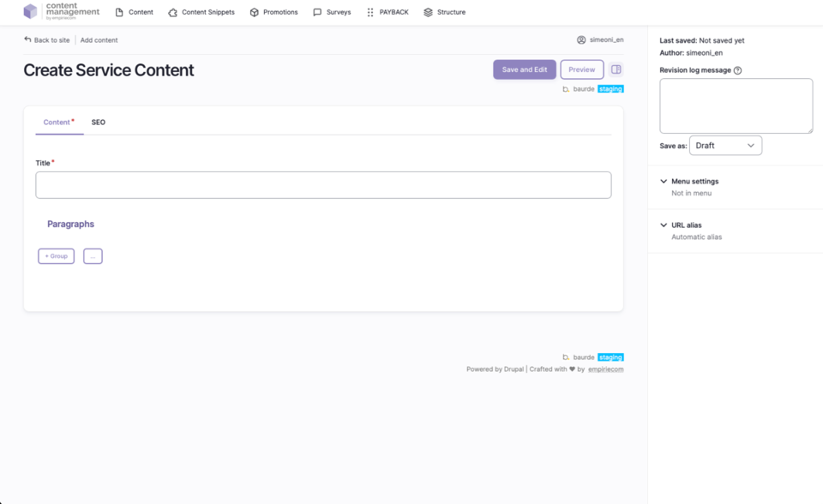Viewport: 823px width, 504px height.
Task: Collapse the URL alias section
Action: (664, 225)
